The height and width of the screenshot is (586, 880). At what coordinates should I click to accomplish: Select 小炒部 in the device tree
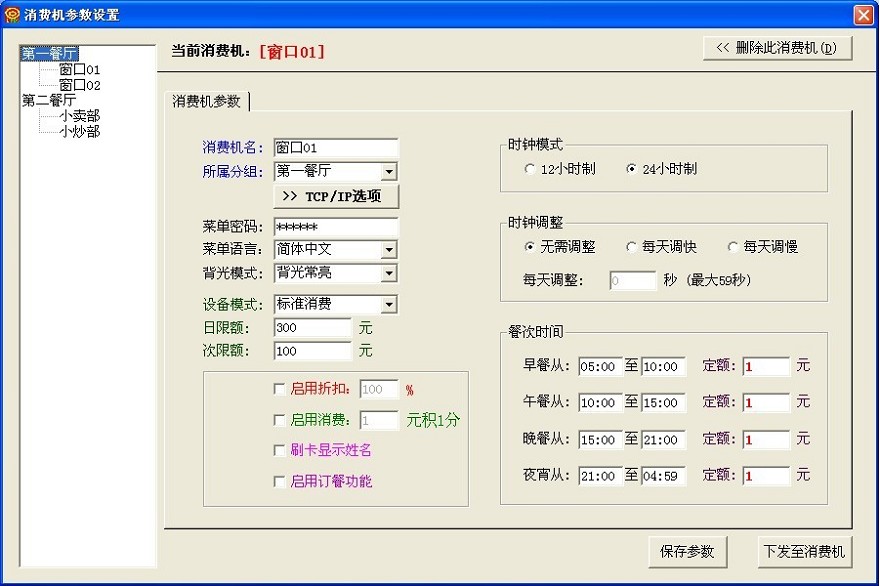click(79, 131)
